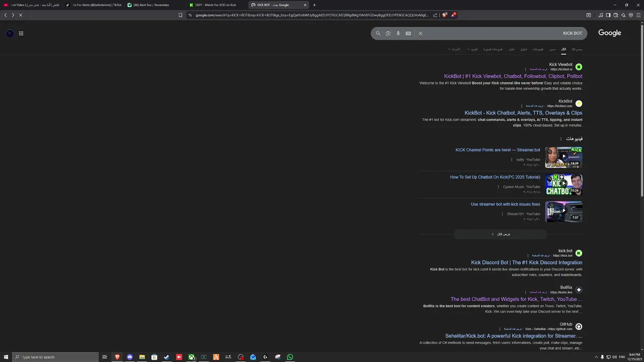Toggle the browser sidebar panel
The height and width of the screenshot is (362, 644).
(x=608, y=15)
